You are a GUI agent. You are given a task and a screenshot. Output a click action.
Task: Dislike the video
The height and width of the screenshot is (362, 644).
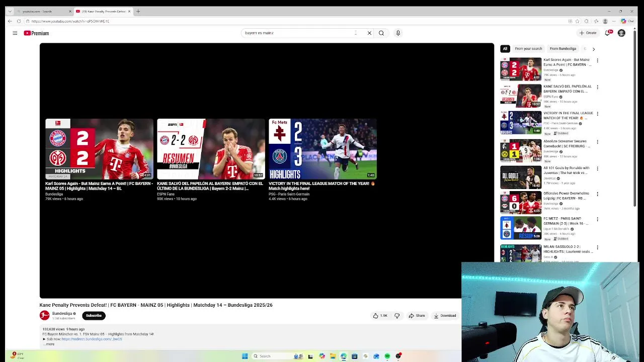point(397,316)
